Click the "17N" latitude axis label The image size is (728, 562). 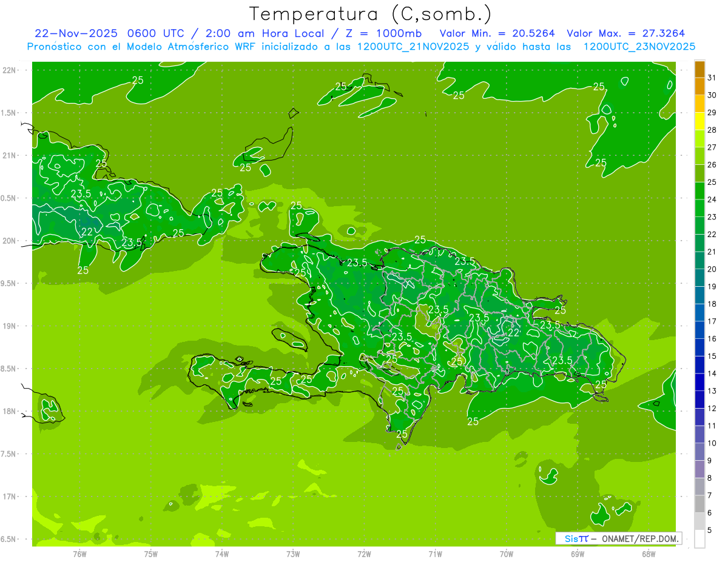[x=9, y=497]
